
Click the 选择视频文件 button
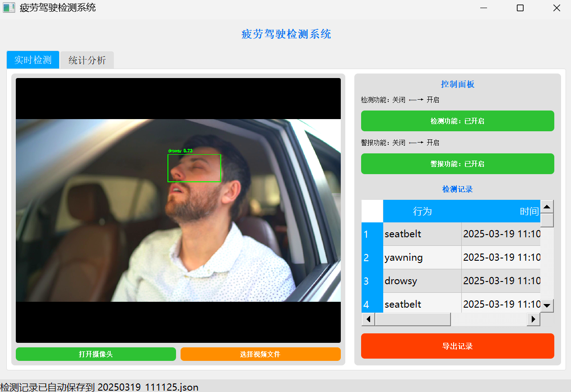[x=260, y=354]
